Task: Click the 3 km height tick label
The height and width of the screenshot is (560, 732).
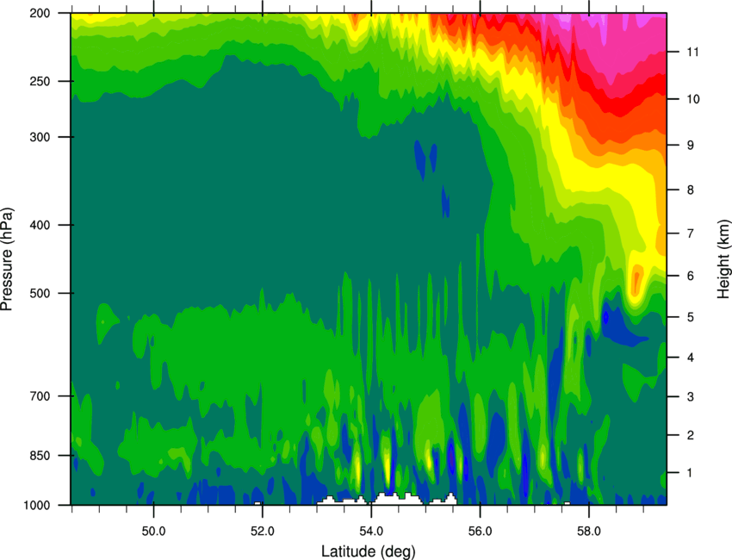Action: point(690,396)
